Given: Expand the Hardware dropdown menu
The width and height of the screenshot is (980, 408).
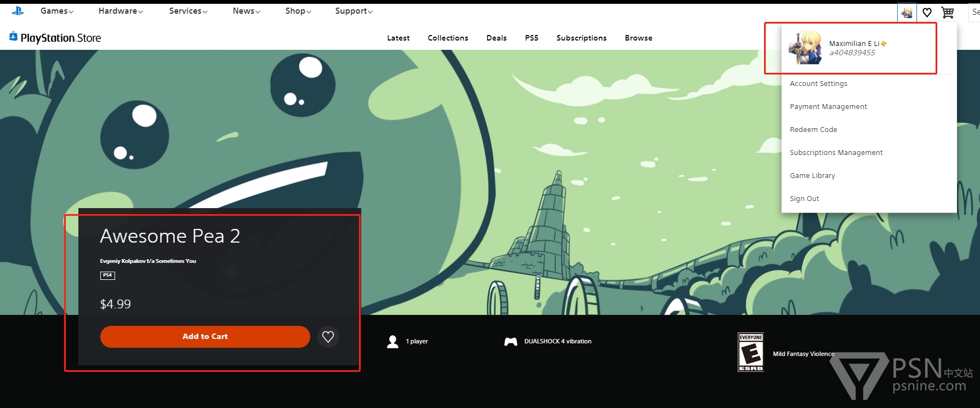Looking at the screenshot, I should pyautogui.click(x=121, y=11).
